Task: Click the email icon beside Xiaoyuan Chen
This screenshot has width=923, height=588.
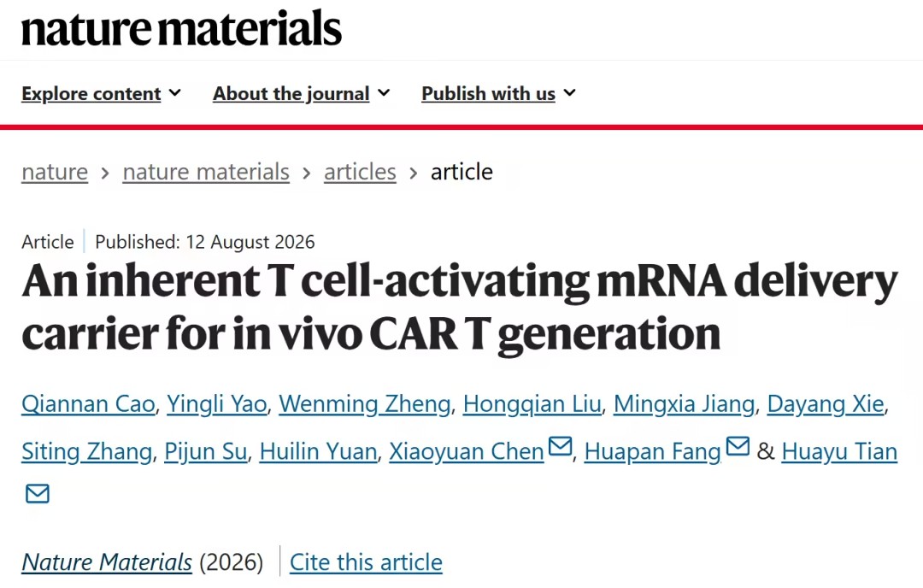Action: (560, 446)
